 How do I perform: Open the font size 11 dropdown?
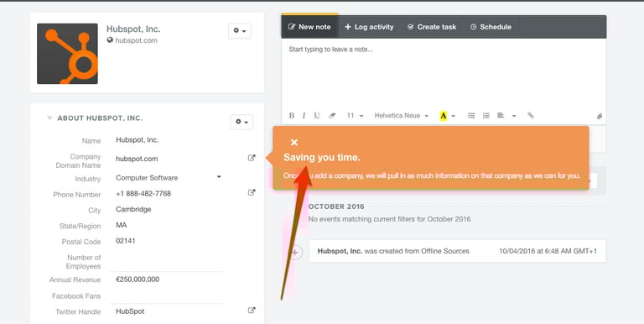(355, 116)
